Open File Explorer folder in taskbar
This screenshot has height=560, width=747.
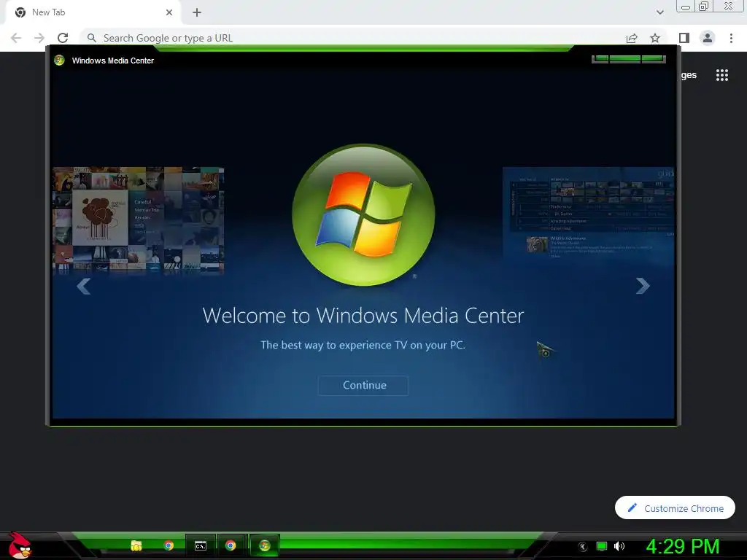[x=136, y=545]
